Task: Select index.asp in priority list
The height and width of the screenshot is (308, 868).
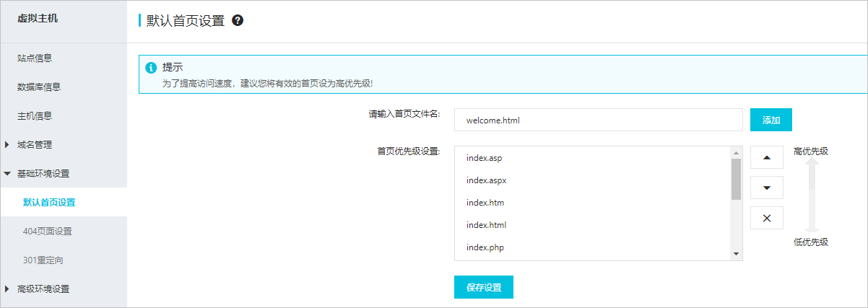Action: (x=593, y=158)
